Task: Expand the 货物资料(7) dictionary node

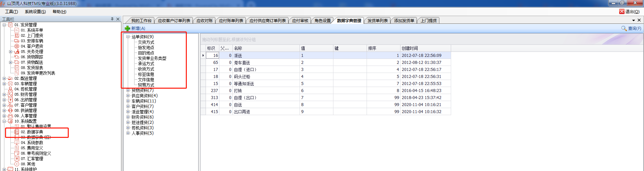Action: click(x=128, y=90)
